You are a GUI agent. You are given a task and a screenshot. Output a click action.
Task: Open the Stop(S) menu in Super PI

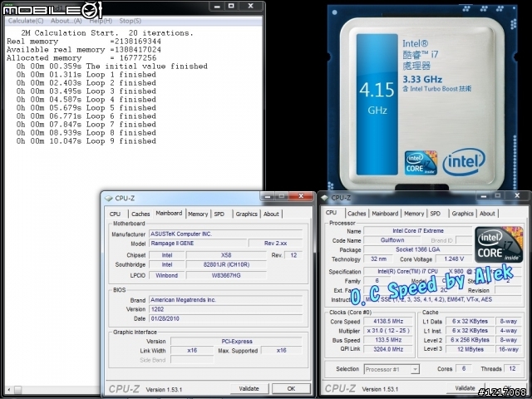pos(130,21)
